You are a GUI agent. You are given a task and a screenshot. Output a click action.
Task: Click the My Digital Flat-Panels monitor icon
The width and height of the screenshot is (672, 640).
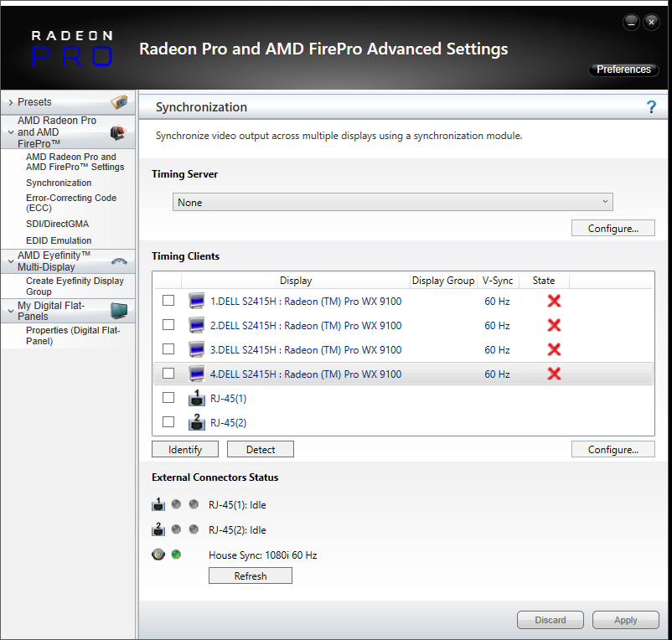tap(120, 311)
